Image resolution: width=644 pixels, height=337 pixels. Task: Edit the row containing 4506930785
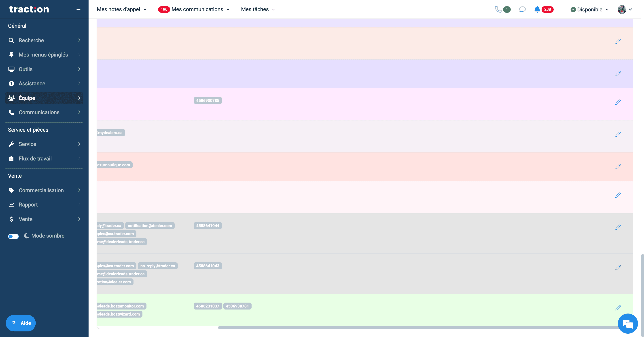pyautogui.click(x=618, y=102)
